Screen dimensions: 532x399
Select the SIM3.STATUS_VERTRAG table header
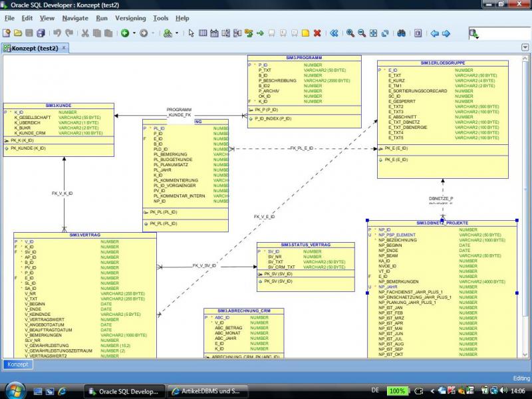click(305, 245)
